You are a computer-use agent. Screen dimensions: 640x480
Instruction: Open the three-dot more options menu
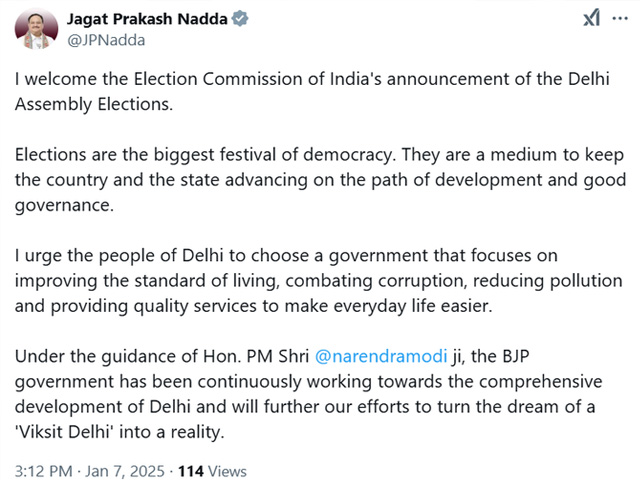[x=620, y=18]
